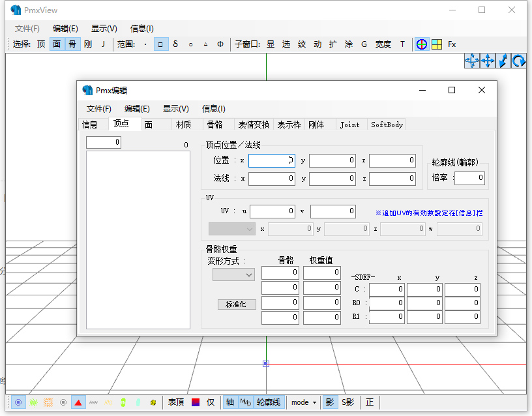Open the mode dropdown in bottom toolbar

point(304,402)
